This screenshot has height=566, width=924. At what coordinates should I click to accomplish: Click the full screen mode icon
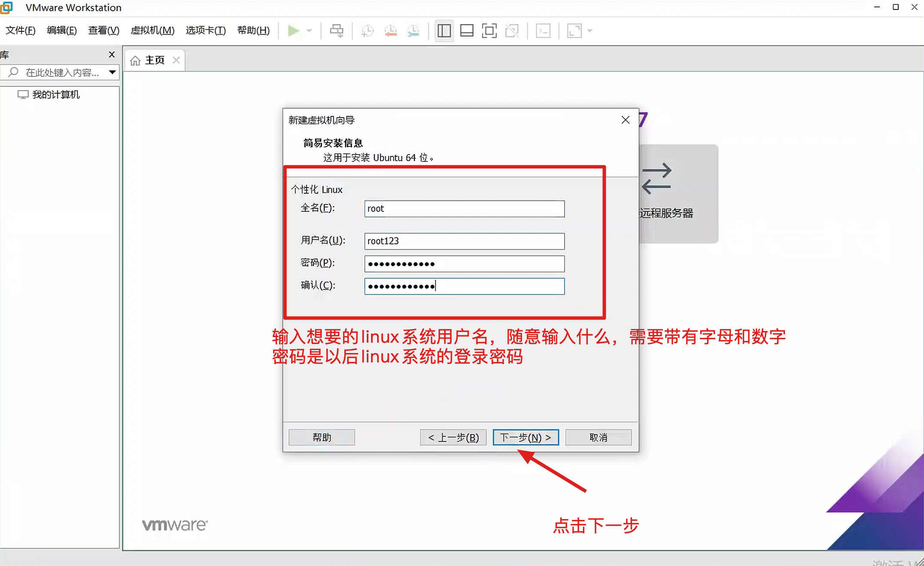coord(489,31)
